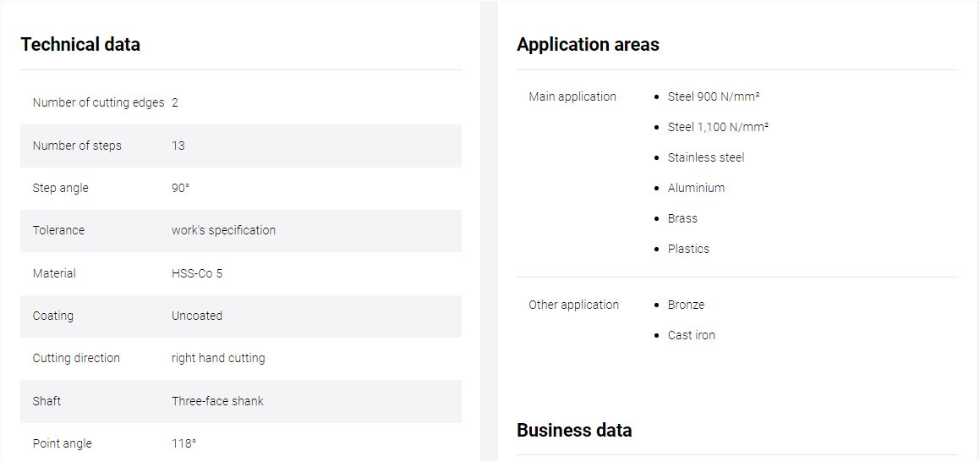980x462 pixels.
Task: Click the Coating Uncoated value
Action: 197,316
